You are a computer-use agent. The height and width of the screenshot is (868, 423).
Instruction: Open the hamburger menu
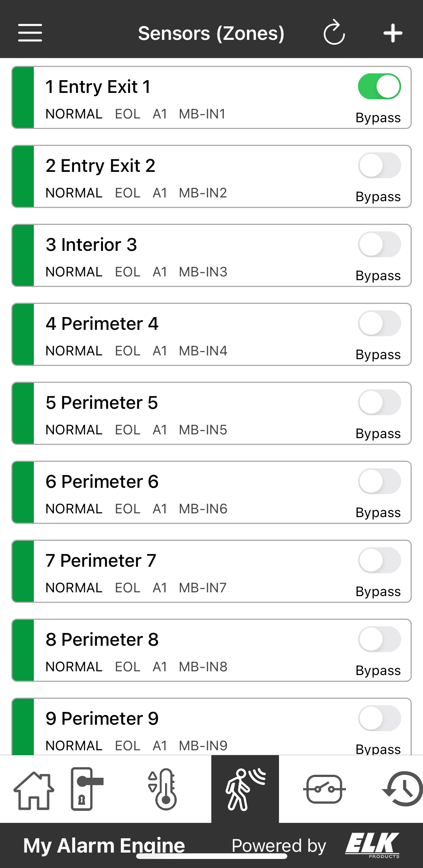click(x=30, y=33)
